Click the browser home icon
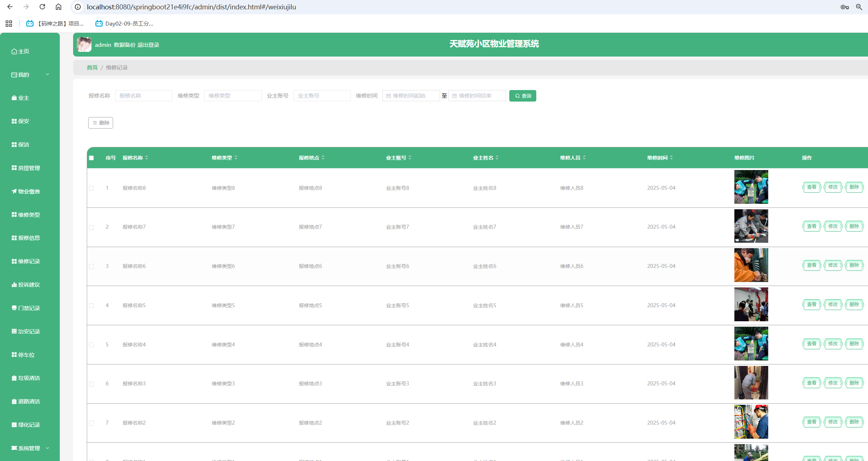Image resolution: width=868 pixels, height=461 pixels. [58, 7]
